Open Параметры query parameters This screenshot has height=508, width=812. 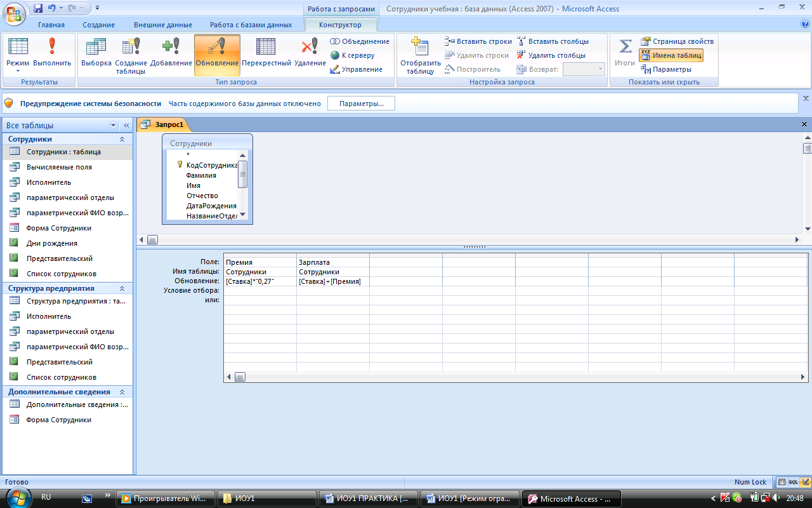point(666,69)
